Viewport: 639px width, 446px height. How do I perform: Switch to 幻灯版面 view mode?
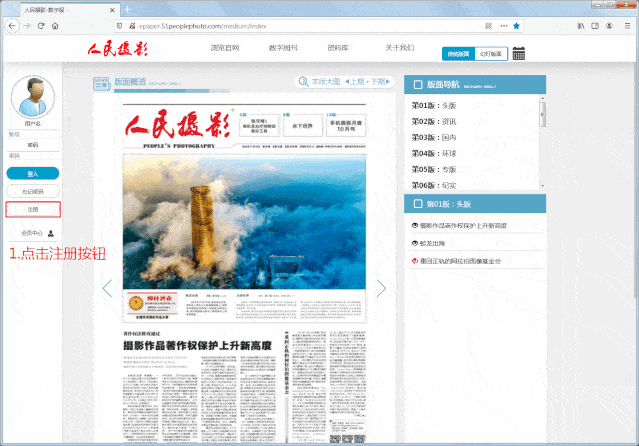click(x=491, y=54)
